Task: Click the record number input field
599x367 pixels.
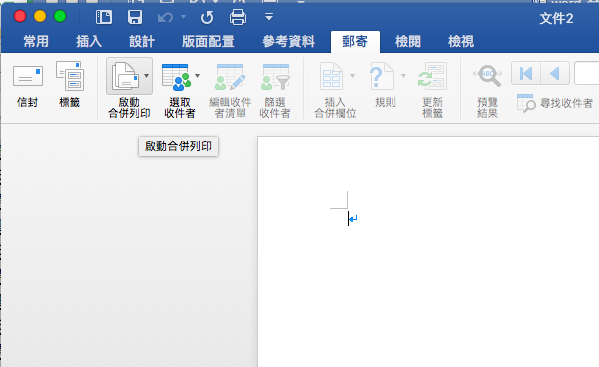Action: click(x=586, y=73)
